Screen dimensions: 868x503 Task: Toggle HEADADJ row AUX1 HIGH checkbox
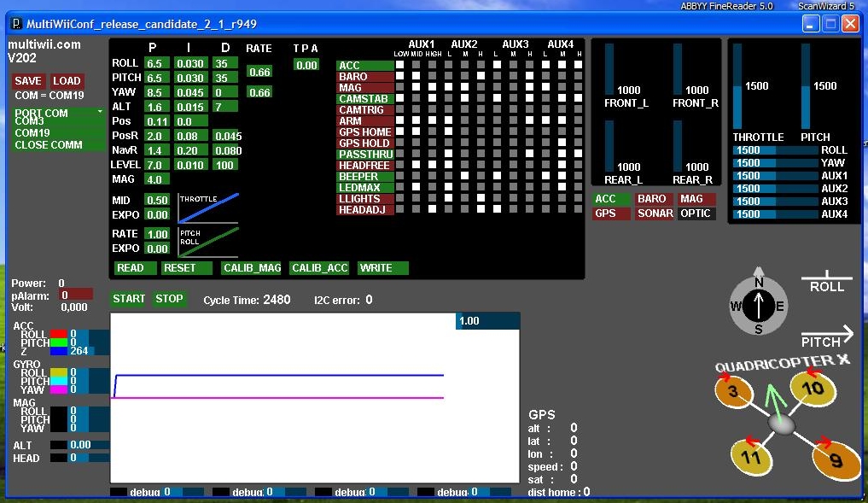pos(432,209)
